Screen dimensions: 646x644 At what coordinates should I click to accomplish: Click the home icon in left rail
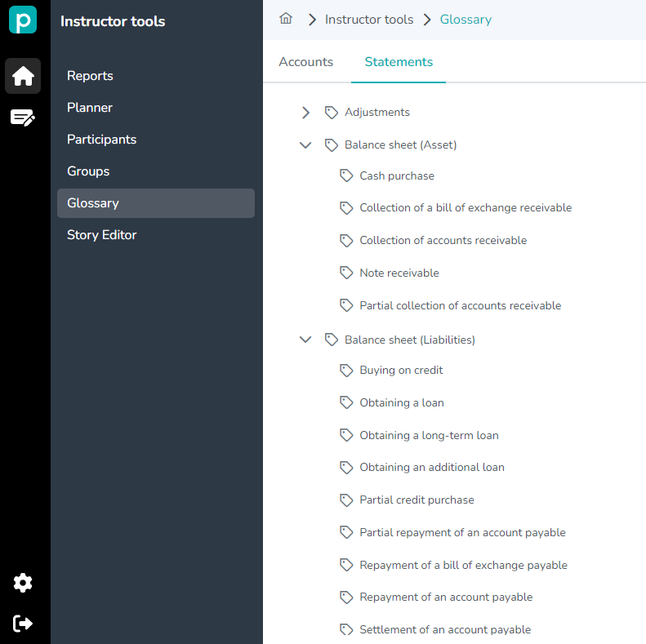[x=23, y=76]
